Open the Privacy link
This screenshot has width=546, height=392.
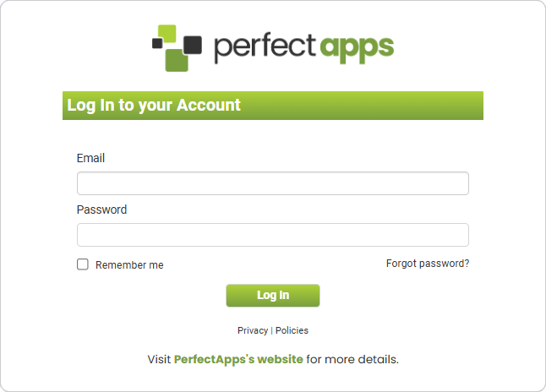252,330
